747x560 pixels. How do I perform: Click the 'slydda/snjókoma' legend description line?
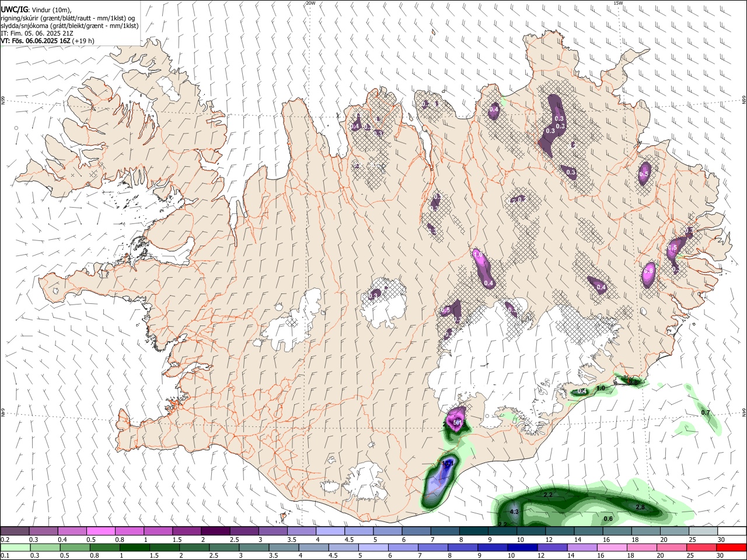[x=69, y=26]
